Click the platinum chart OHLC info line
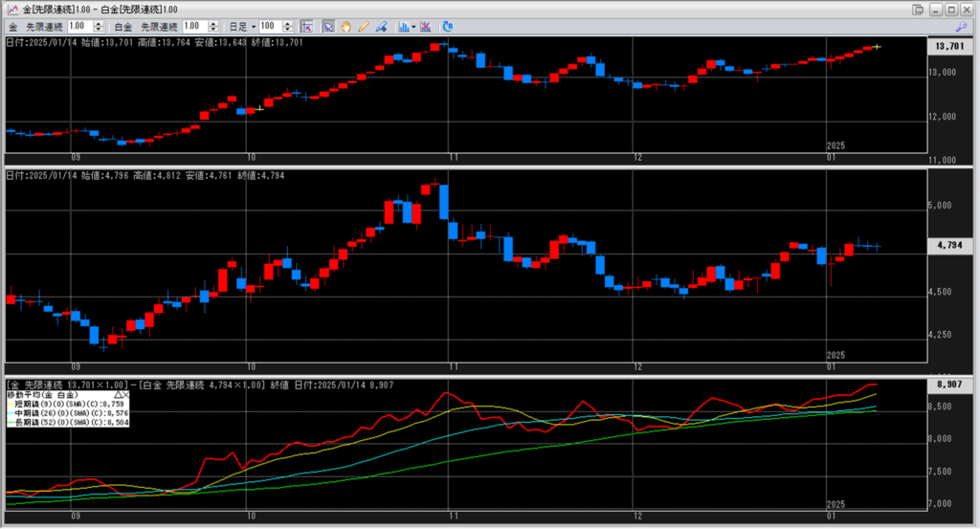This screenshot has width=980, height=529. pos(145,175)
